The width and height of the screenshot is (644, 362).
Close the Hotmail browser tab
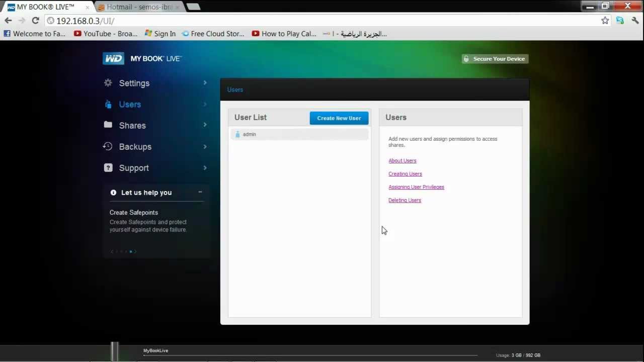(x=177, y=7)
